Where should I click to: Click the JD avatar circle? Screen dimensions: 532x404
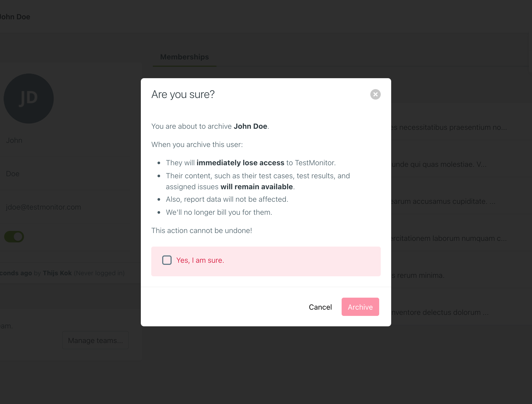[x=29, y=99]
